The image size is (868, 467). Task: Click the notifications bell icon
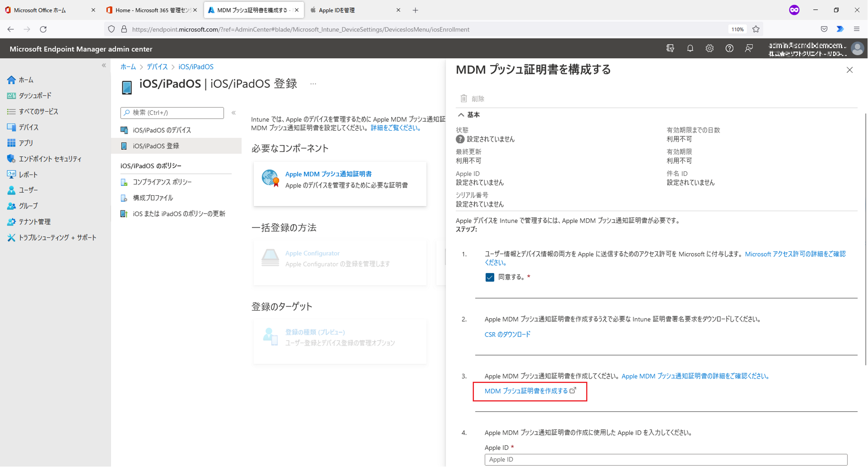coord(690,49)
